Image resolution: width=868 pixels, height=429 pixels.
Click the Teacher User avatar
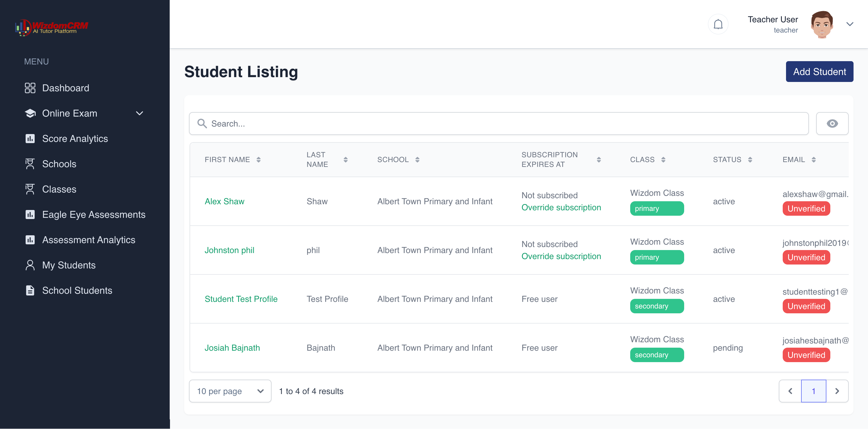click(822, 24)
